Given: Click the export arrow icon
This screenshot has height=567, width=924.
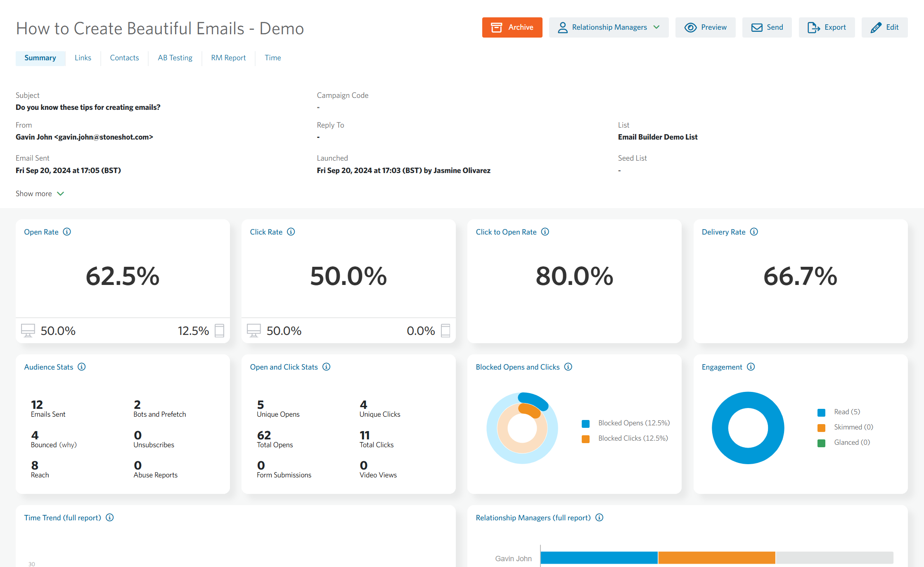Looking at the screenshot, I should pos(814,27).
